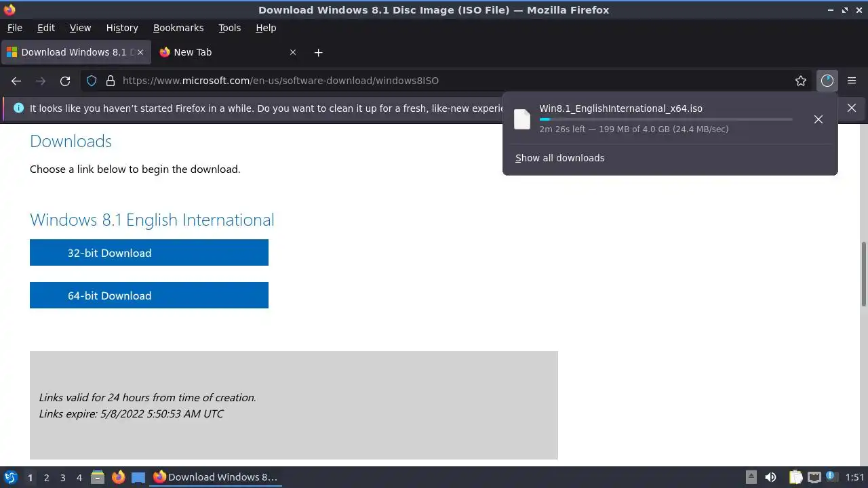Click the 32-bit Download button

pos(149,253)
